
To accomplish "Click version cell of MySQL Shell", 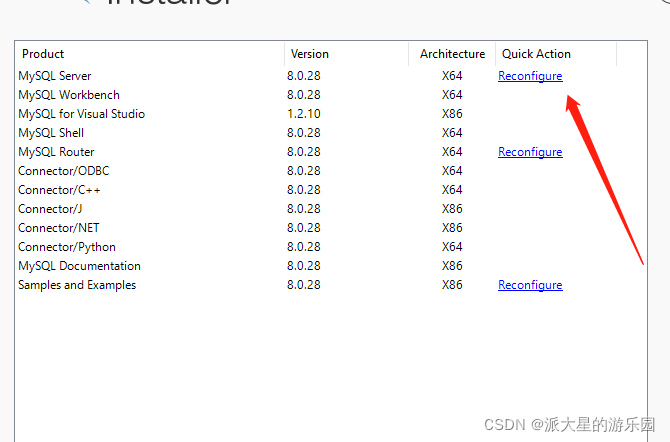I will point(304,133).
